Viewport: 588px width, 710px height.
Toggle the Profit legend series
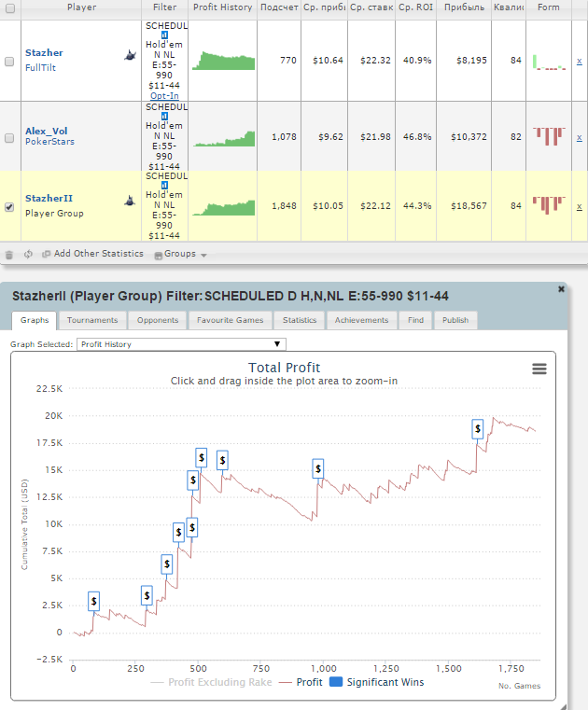[301, 682]
